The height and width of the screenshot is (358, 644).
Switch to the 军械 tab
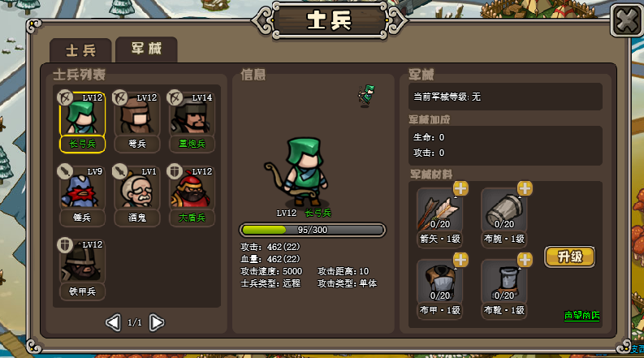[x=146, y=49]
